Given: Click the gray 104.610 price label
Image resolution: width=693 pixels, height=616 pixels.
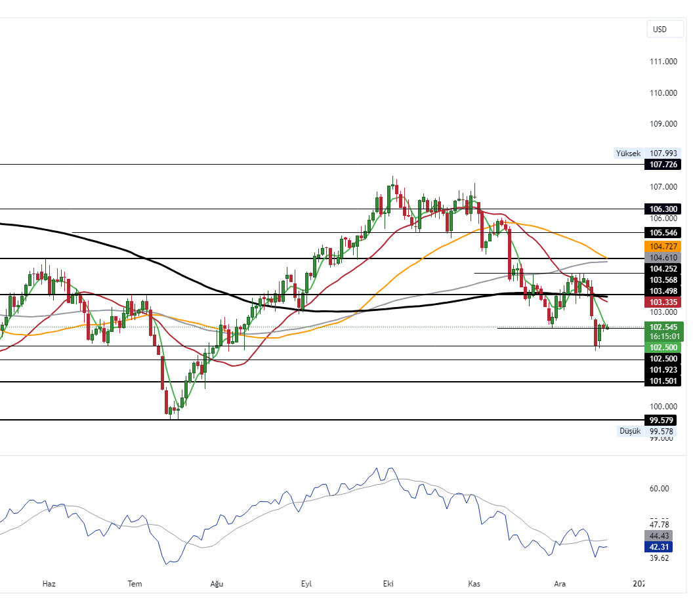Looking at the screenshot, I should (x=663, y=257).
